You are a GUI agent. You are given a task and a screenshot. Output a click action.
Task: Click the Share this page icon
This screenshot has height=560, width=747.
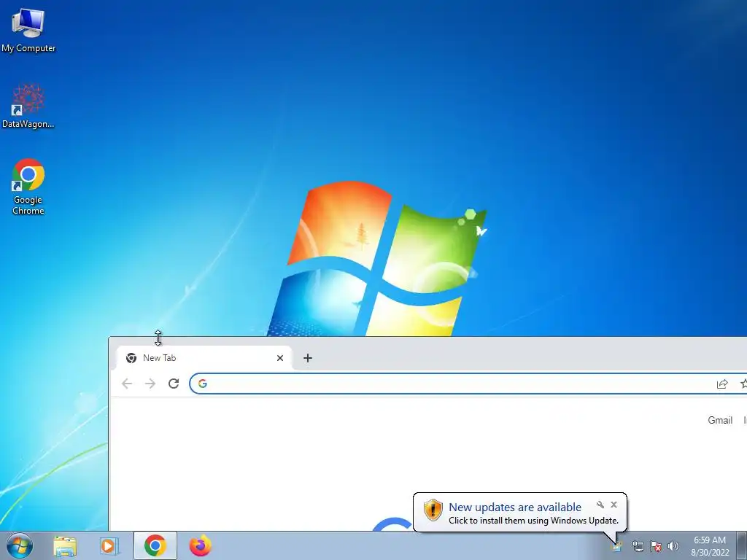(x=722, y=384)
